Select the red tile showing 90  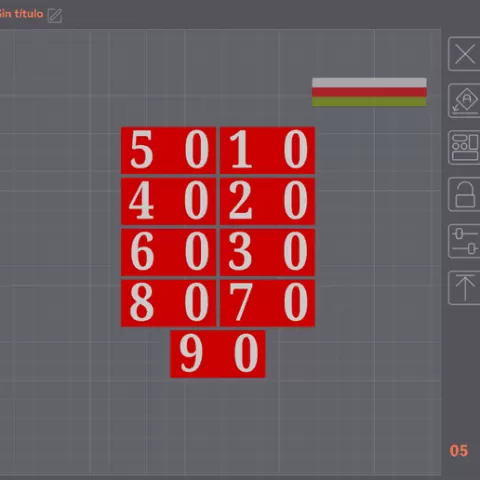218,354
